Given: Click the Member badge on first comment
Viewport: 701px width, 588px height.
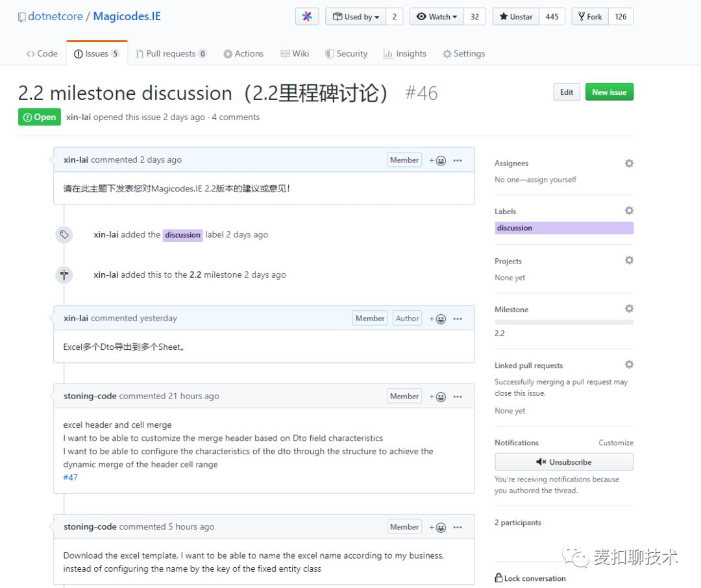Looking at the screenshot, I should coord(404,160).
